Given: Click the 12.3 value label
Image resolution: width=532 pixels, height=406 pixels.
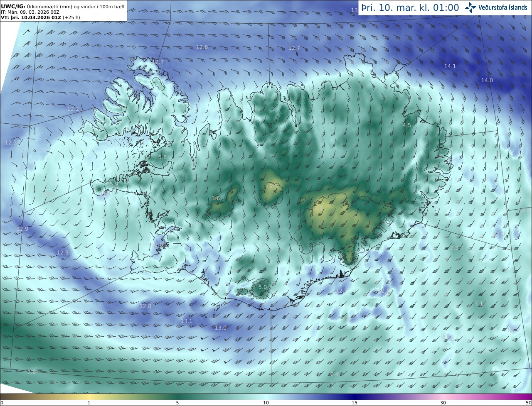Looking at the screenshot, I should [x=11, y=142].
